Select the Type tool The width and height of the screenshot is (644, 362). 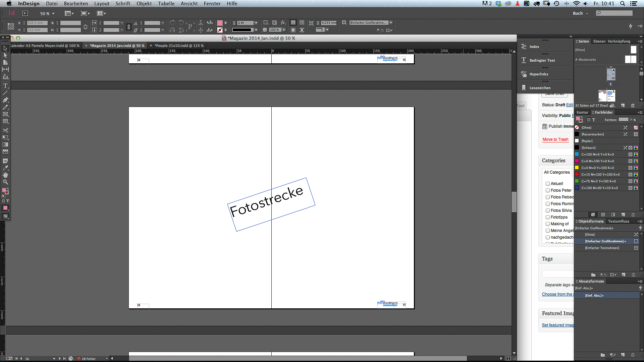click(5, 86)
